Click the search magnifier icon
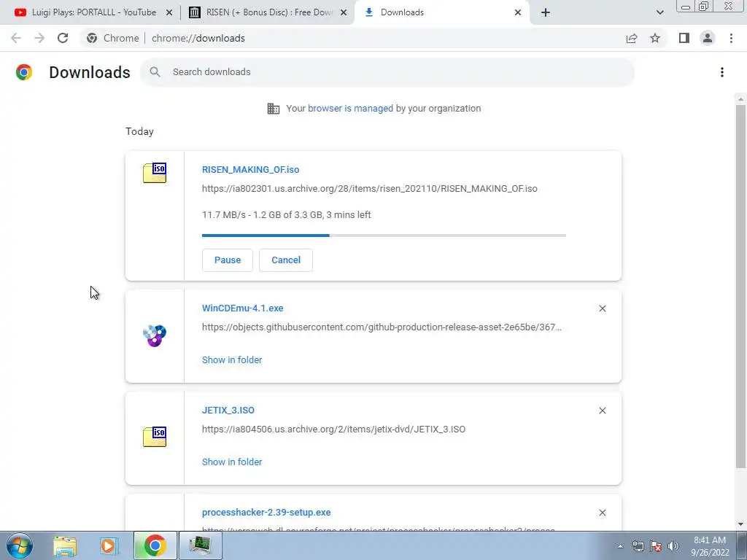The image size is (747, 560). click(155, 72)
